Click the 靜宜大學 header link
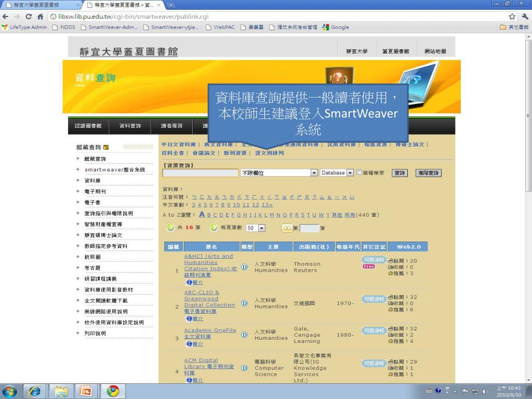 (356, 51)
